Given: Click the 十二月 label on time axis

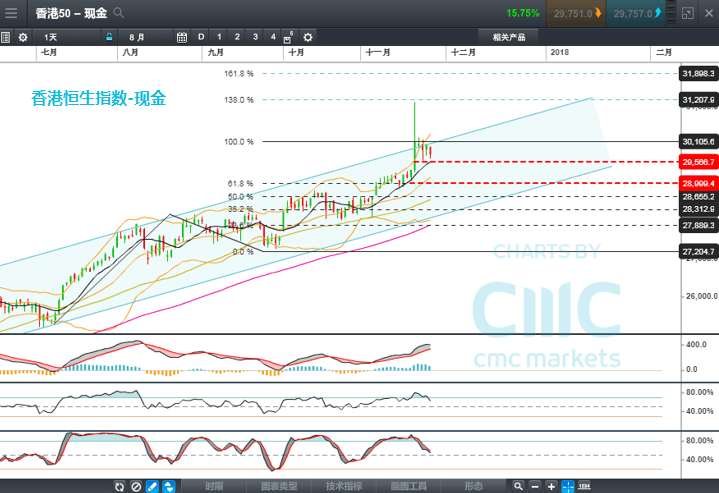Looking at the screenshot, I should 463,52.
